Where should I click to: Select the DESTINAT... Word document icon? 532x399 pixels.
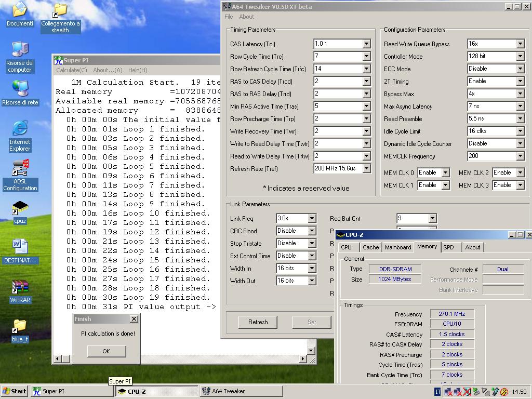[x=20, y=251]
